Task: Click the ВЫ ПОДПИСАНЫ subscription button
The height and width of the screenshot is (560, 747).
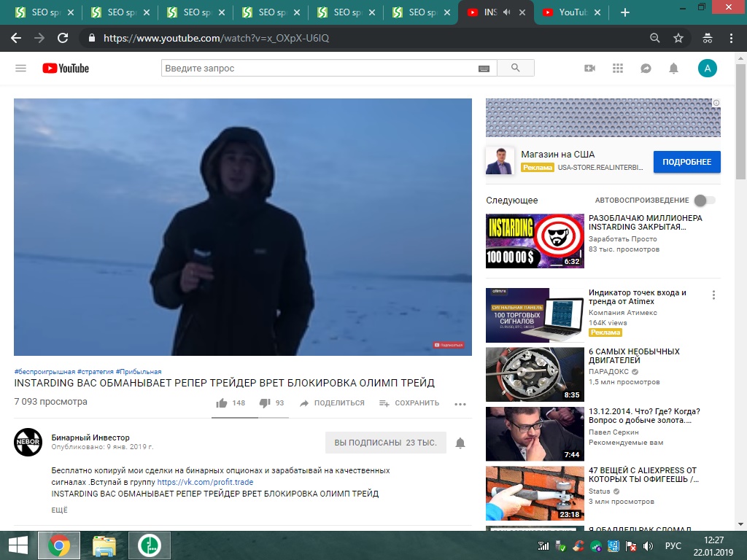Action: coord(385,443)
